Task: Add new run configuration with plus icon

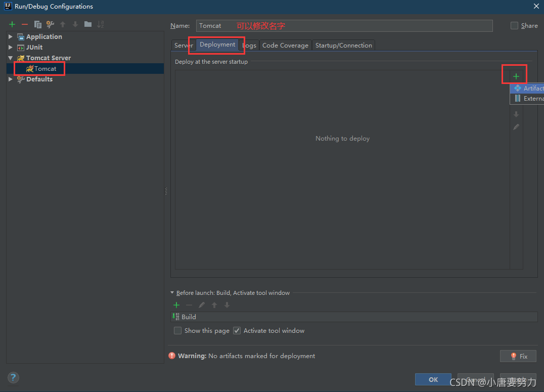Action: pyautogui.click(x=12, y=24)
